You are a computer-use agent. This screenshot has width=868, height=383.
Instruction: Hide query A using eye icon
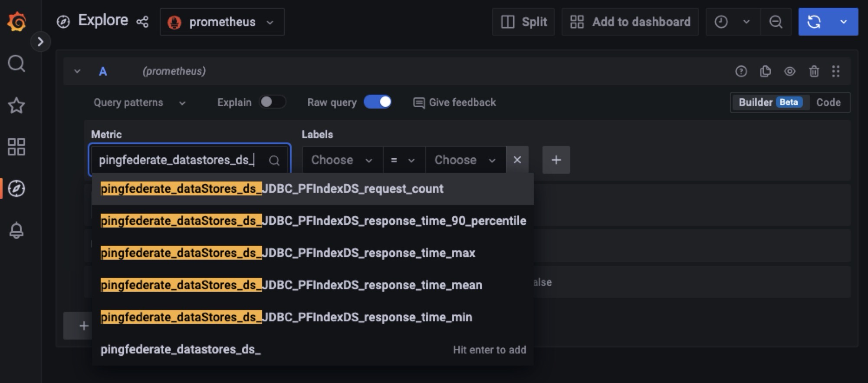[x=789, y=71]
